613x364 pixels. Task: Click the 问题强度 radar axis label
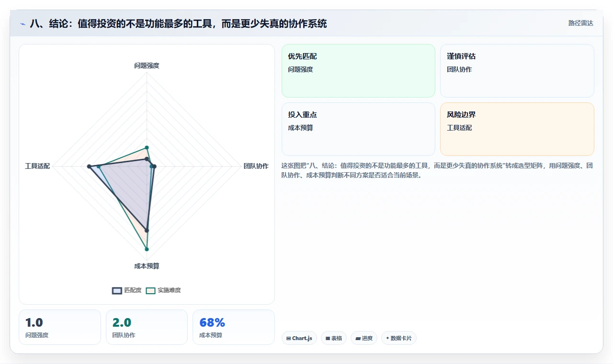click(x=147, y=66)
